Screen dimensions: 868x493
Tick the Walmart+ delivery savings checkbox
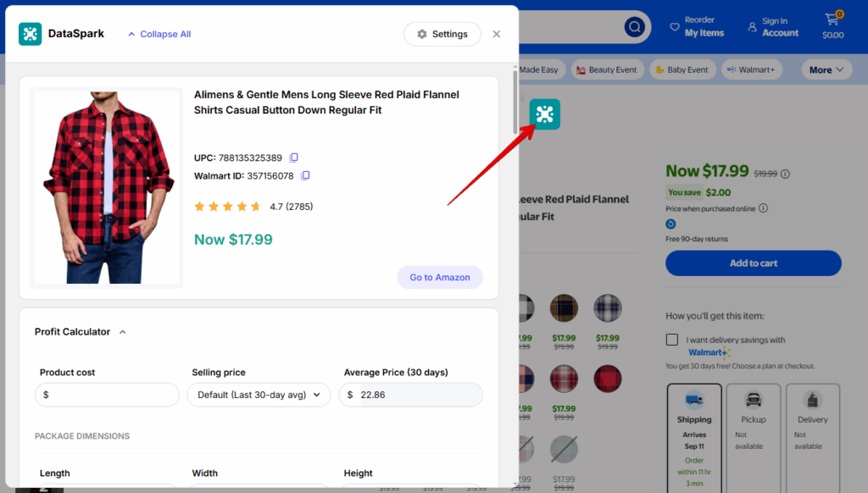tap(672, 340)
